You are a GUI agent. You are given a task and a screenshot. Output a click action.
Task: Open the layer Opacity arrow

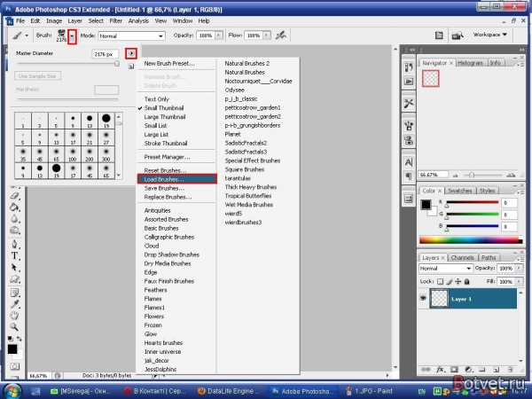(x=519, y=268)
